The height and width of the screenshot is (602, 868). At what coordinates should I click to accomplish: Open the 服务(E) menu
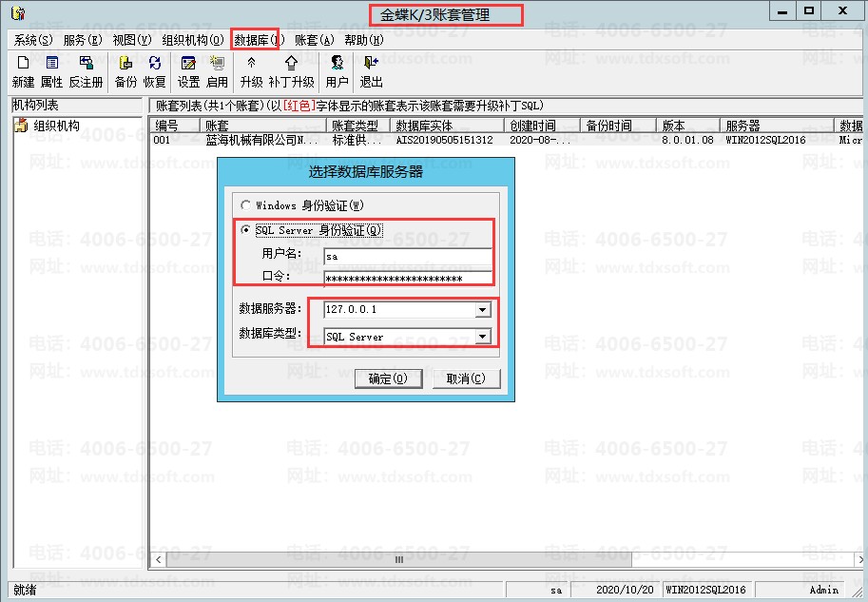pyautogui.click(x=83, y=40)
